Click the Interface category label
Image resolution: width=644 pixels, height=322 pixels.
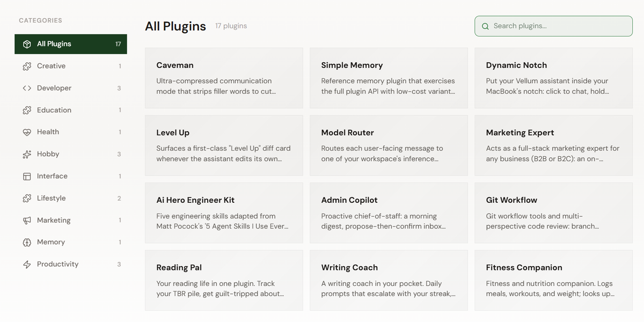[x=52, y=176]
